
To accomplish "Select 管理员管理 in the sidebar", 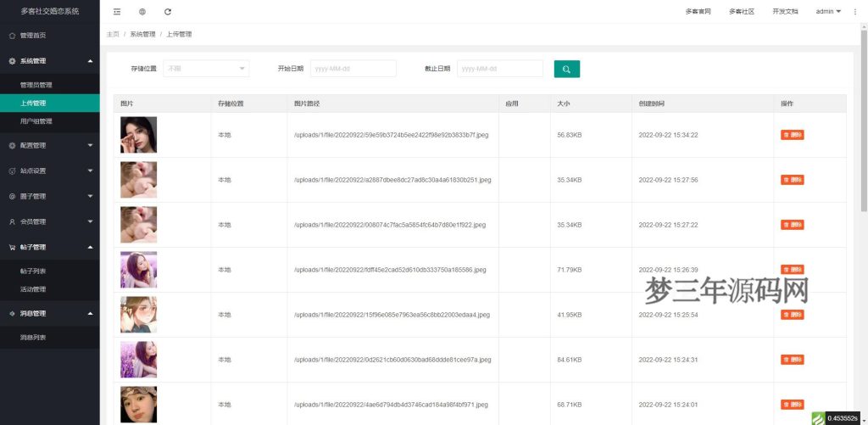I will 36,85.
